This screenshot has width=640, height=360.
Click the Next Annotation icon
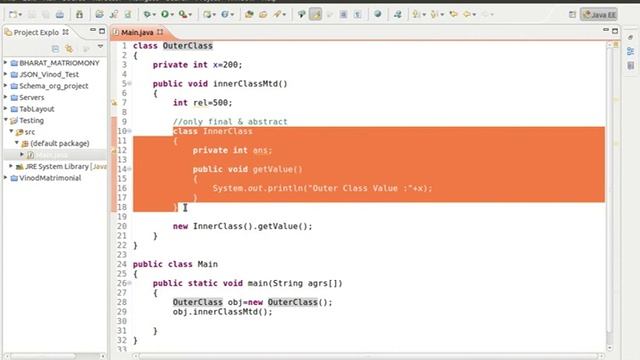[416, 15]
